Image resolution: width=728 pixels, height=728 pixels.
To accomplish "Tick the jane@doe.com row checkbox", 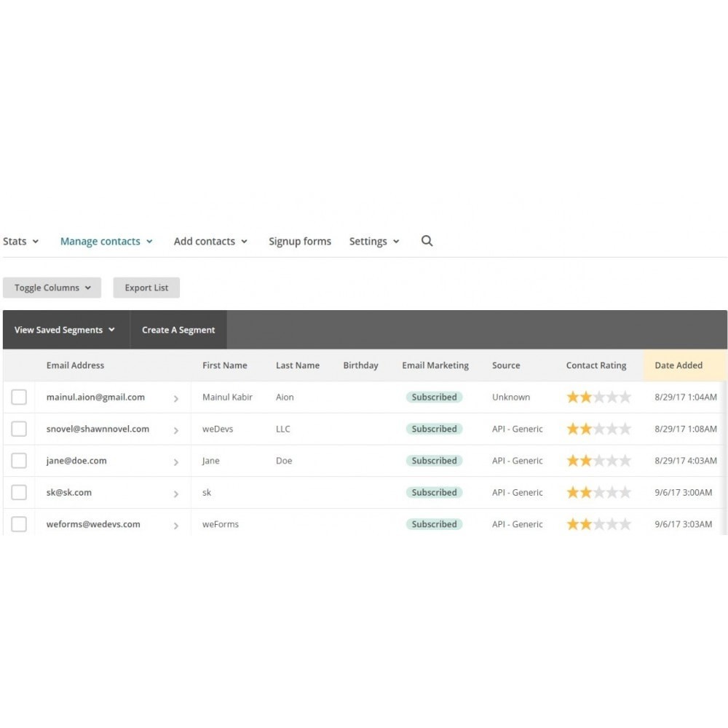I will click(x=19, y=461).
